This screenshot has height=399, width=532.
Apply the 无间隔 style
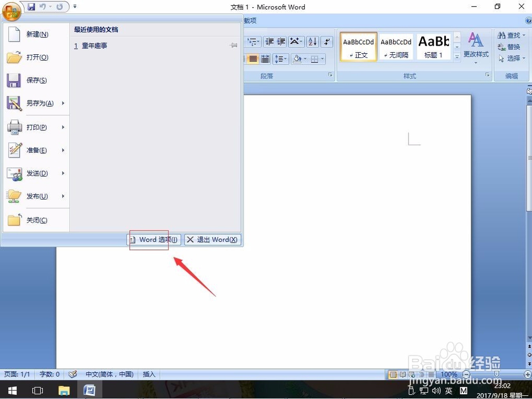pyautogui.click(x=396, y=47)
